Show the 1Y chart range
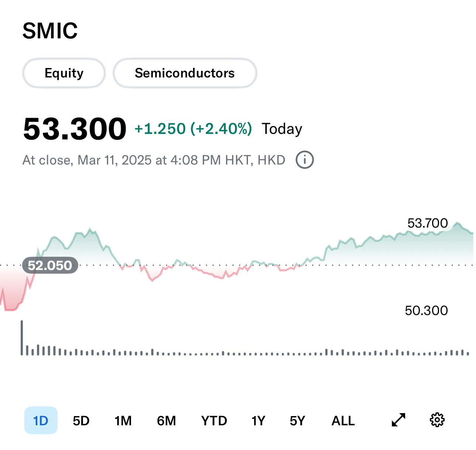The width and height of the screenshot is (476, 450). tap(258, 420)
